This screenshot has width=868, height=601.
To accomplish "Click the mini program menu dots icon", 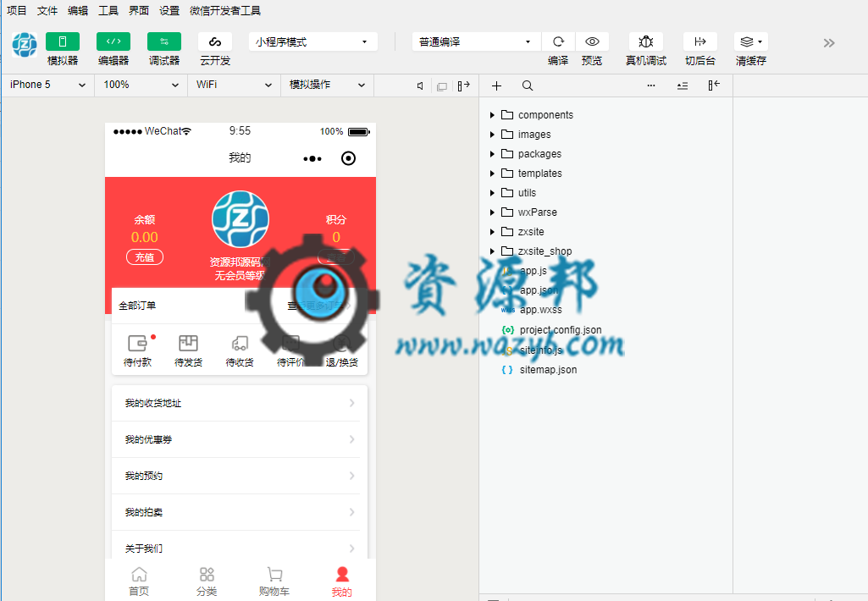I will 312,159.
